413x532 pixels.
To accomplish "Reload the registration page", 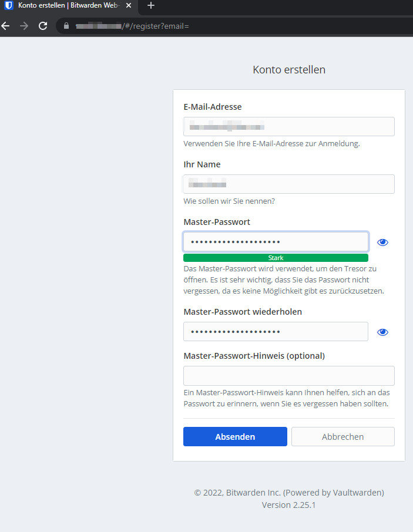I will click(x=43, y=26).
